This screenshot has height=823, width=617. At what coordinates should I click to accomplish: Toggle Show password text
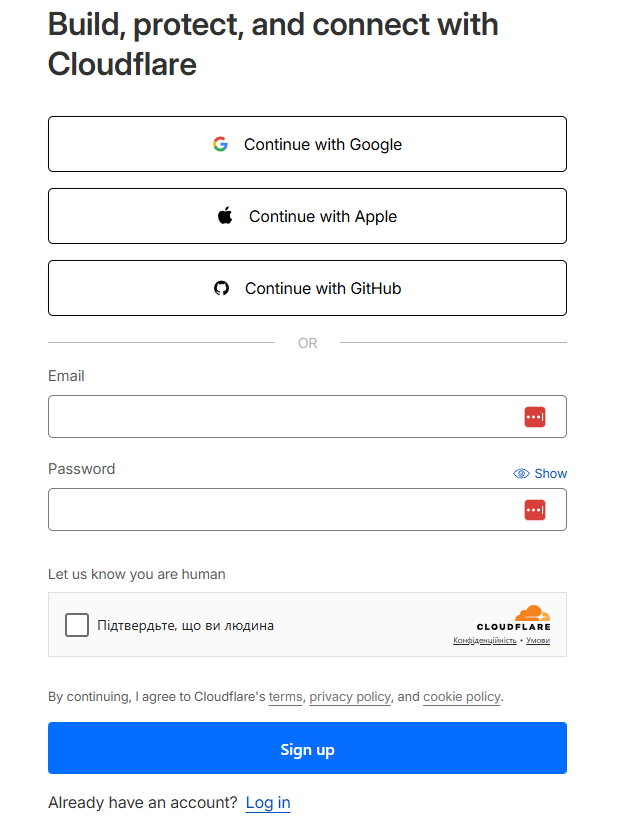pos(550,474)
